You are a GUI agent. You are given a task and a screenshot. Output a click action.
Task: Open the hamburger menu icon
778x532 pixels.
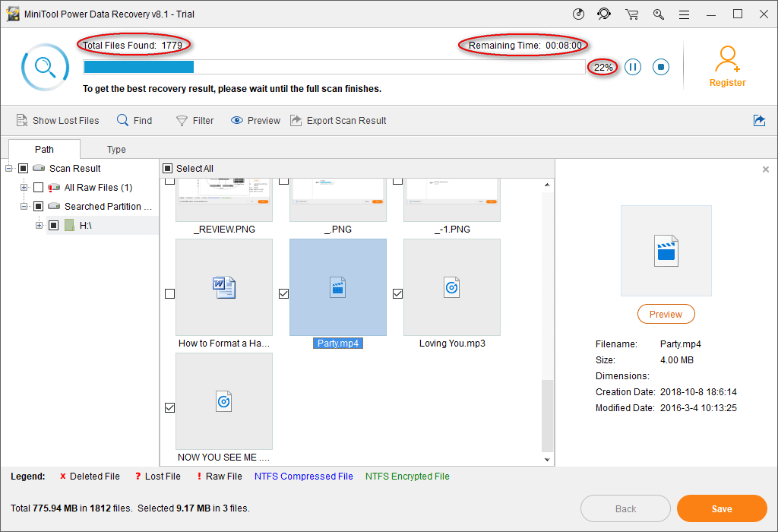[685, 14]
